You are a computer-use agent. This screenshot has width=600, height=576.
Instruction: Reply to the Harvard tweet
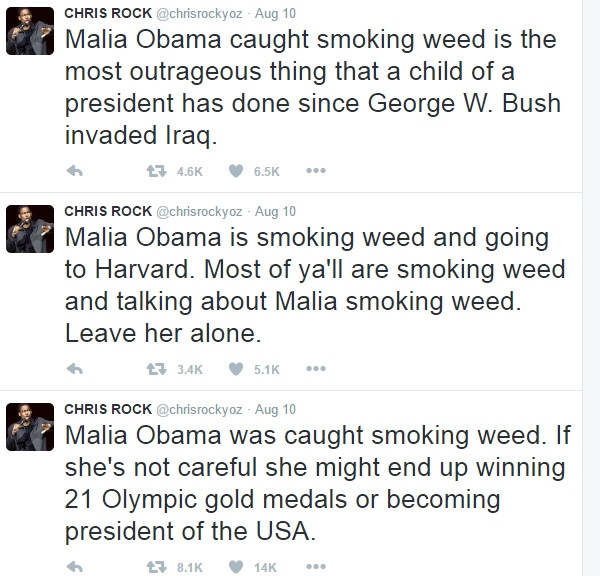click(x=75, y=369)
